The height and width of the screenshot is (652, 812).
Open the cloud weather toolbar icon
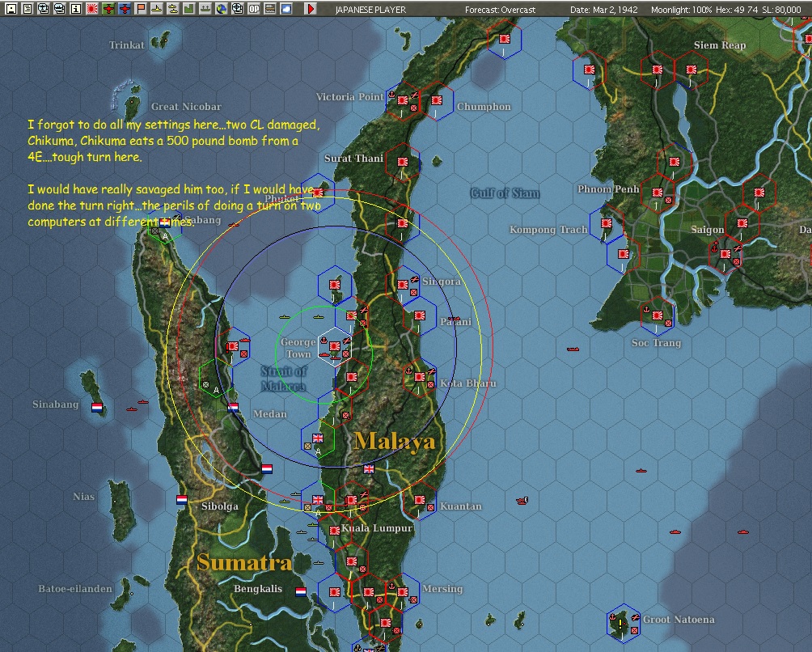click(x=285, y=8)
